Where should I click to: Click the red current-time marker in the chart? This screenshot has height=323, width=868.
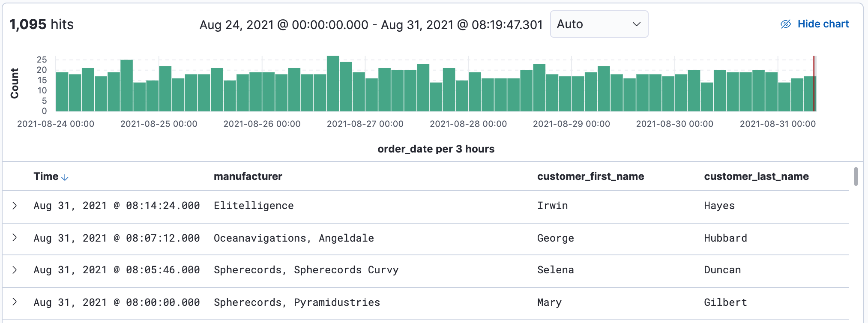tap(814, 84)
